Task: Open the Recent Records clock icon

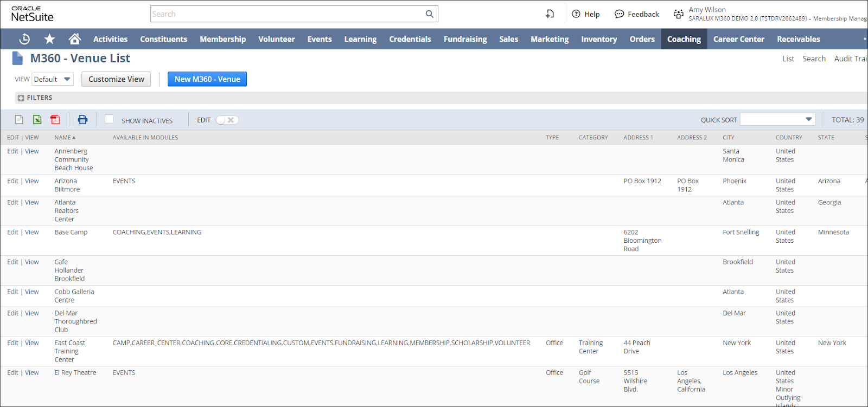Action: click(24, 39)
